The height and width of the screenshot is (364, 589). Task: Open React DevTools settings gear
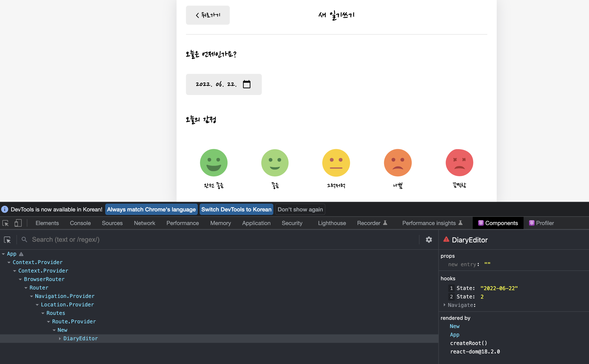point(429,240)
